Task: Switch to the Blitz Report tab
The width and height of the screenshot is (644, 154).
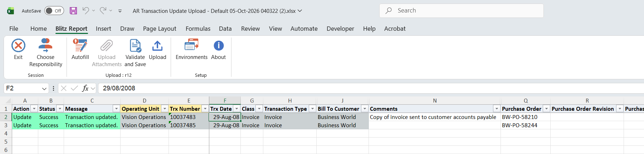Action: 71,29
